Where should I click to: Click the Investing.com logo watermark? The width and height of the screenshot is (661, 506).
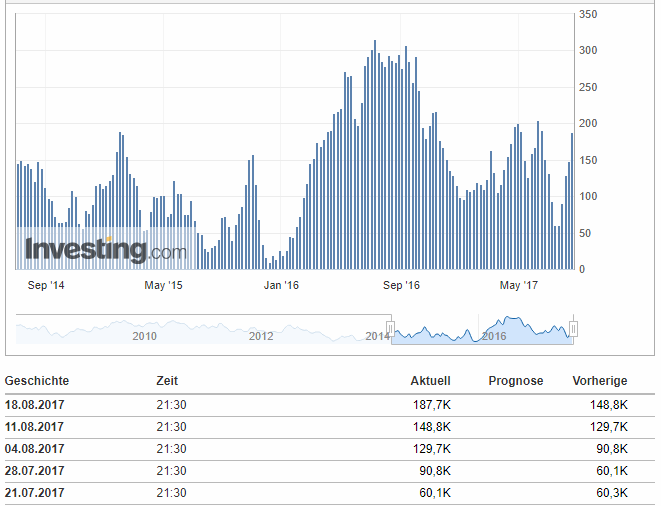click(105, 249)
